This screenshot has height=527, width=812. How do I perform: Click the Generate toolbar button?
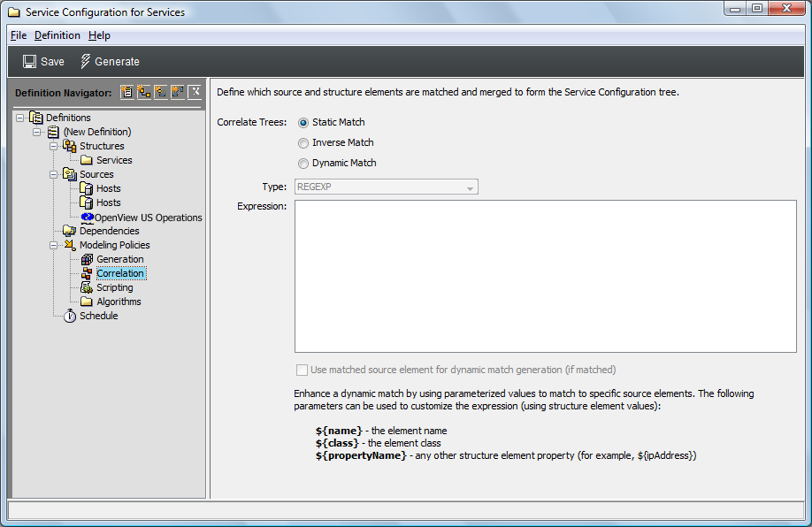pos(110,62)
